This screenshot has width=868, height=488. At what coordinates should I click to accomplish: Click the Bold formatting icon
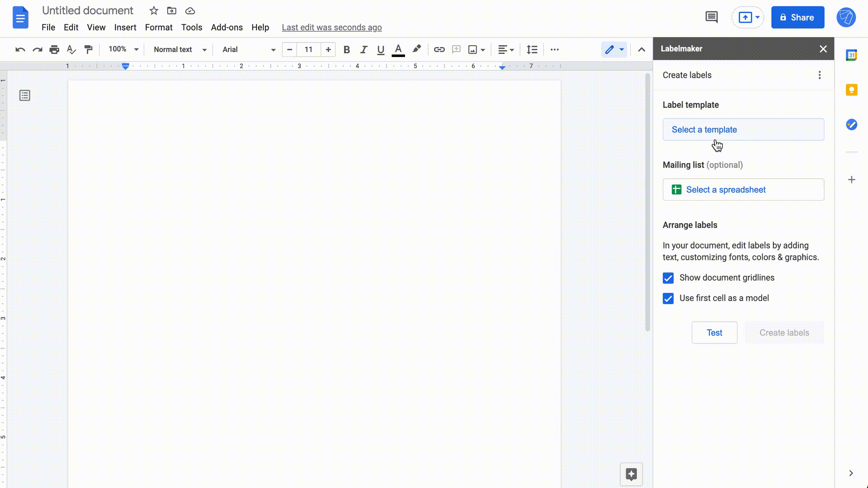click(x=346, y=49)
